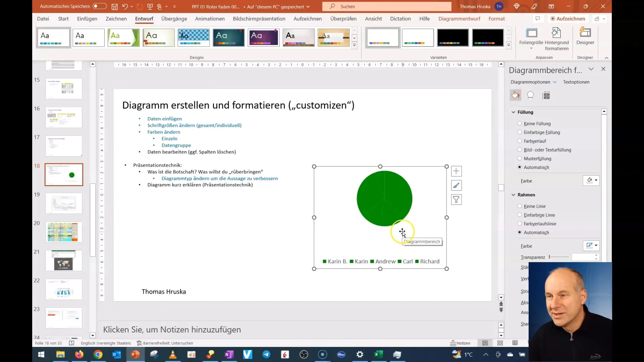Select the pentagon shape icon in Diagrammbereich
The height and width of the screenshot is (362, 644).
[531, 95]
